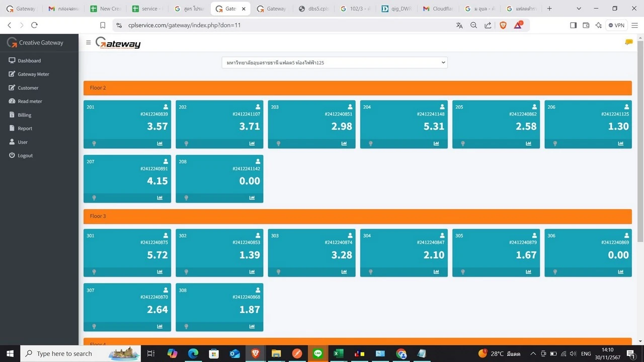Toggle the lightbulb on room 308
This screenshot has height=362, width=644.
pos(186,326)
